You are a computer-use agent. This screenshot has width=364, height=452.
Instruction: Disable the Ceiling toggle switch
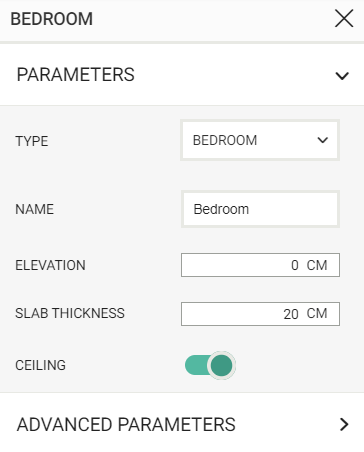210,365
